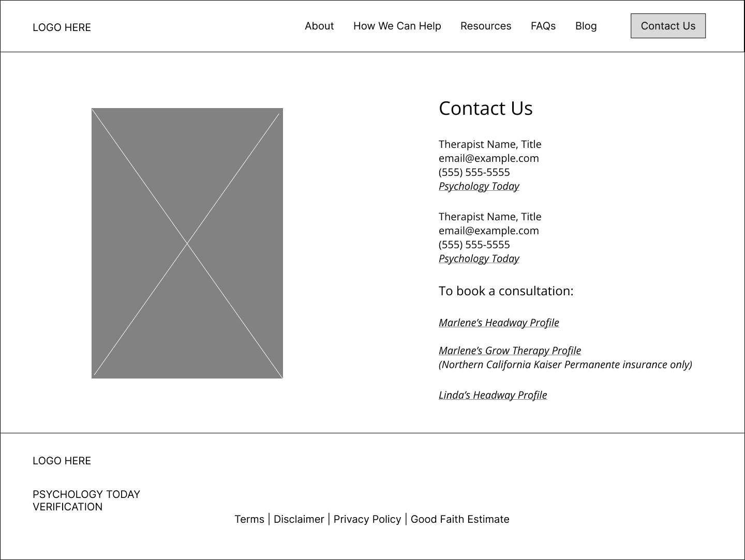The height and width of the screenshot is (560, 745).
Task: Open the Privacy Policy footer link
Action: (367, 519)
